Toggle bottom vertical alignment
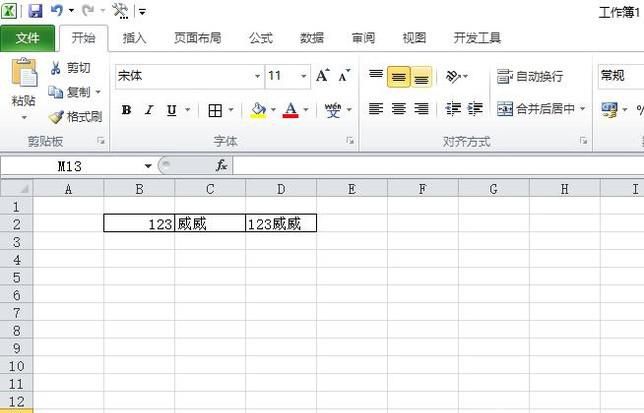Image resolution: width=644 pixels, height=413 pixels. (x=421, y=77)
